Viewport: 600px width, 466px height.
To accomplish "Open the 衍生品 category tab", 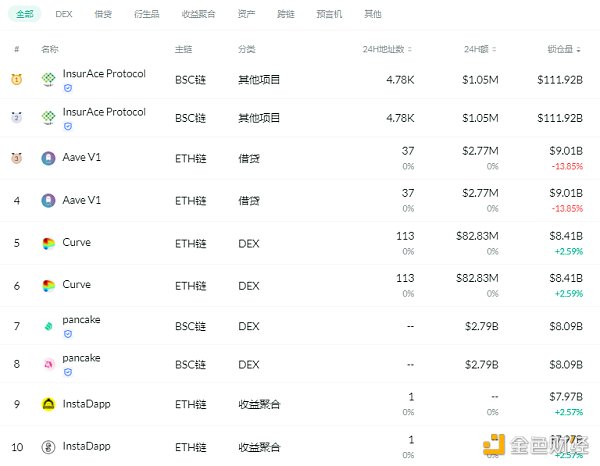I will [147, 14].
